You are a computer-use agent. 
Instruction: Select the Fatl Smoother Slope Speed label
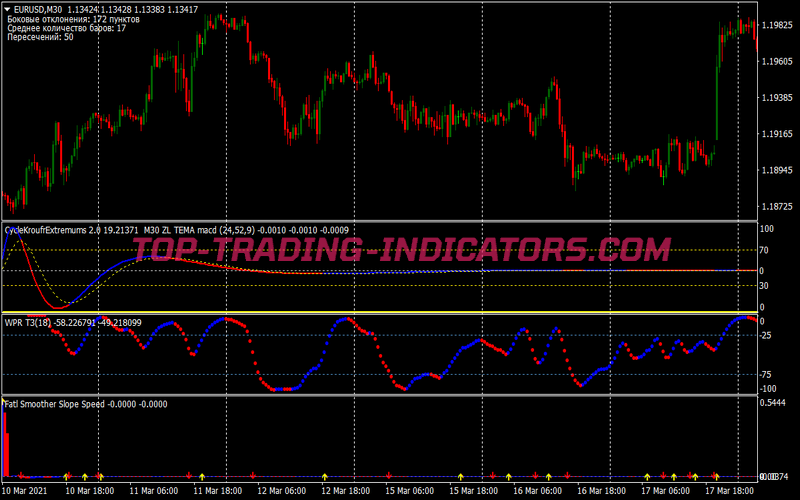[x=55, y=404]
